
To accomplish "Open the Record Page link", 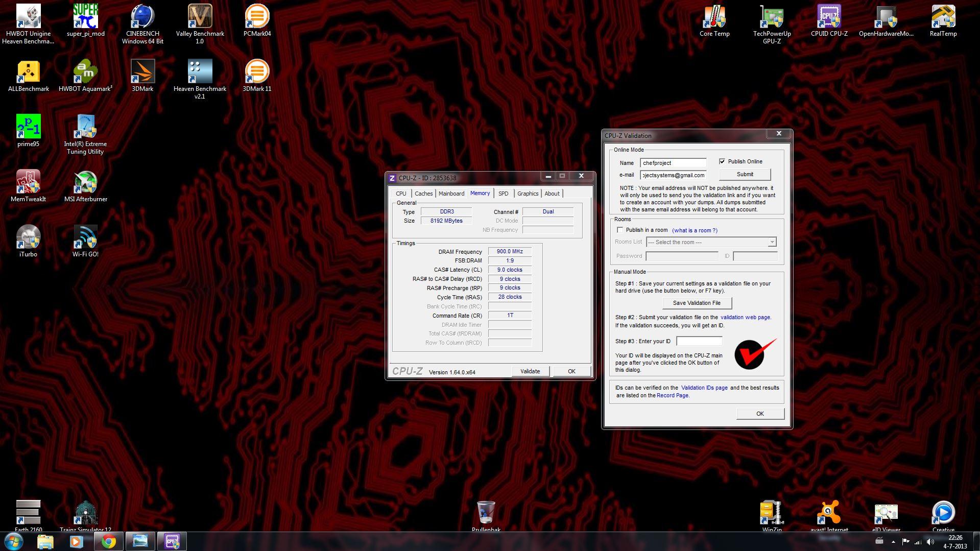I will click(673, 395).
